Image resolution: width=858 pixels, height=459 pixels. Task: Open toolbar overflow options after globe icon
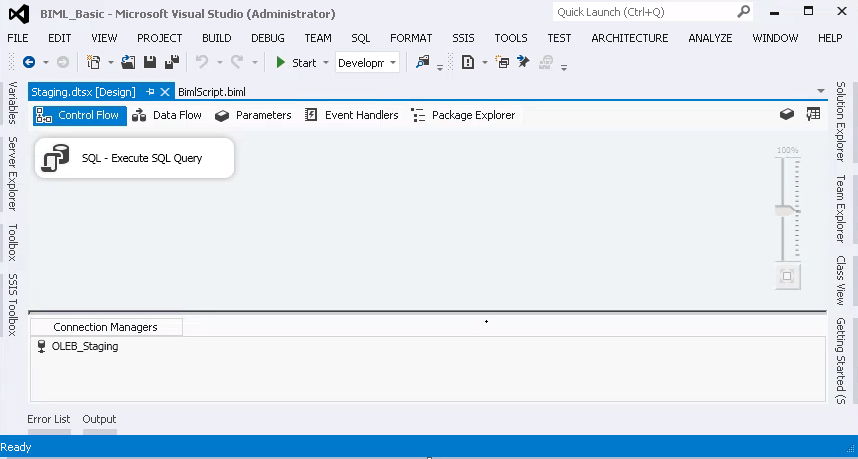(x=564, y=67)
